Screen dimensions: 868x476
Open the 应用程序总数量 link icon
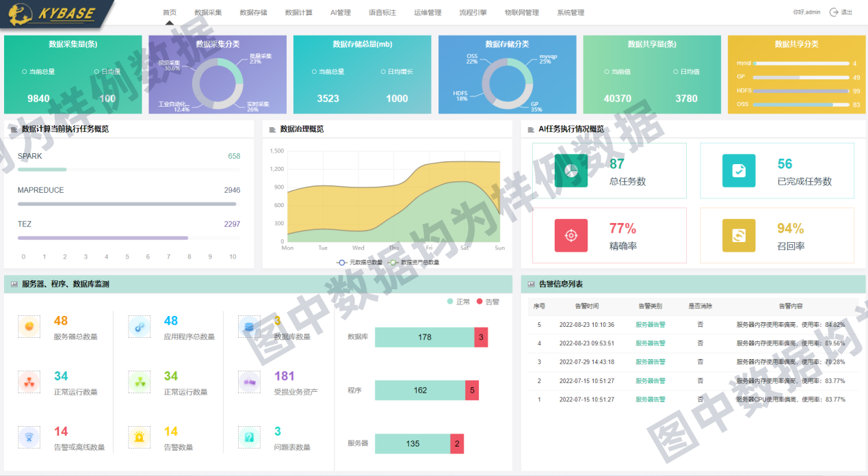tap(139, 327)
